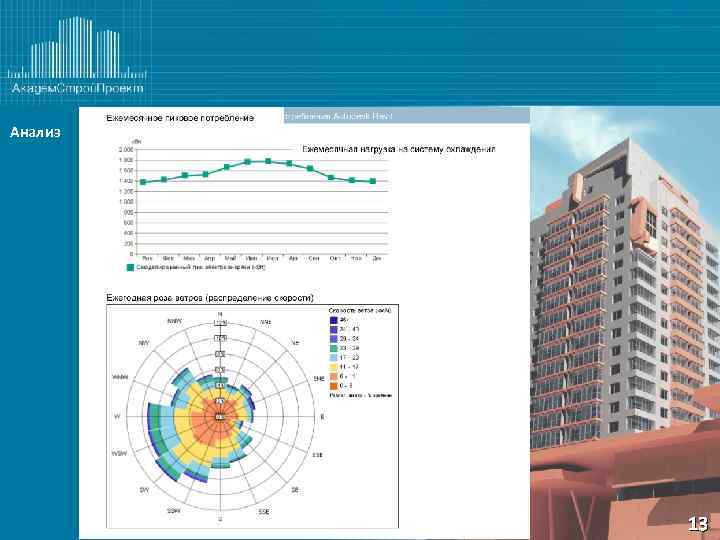Click the teal 23-28 wind speed swatch
The image size is (720, 540).
pos(334,348)
